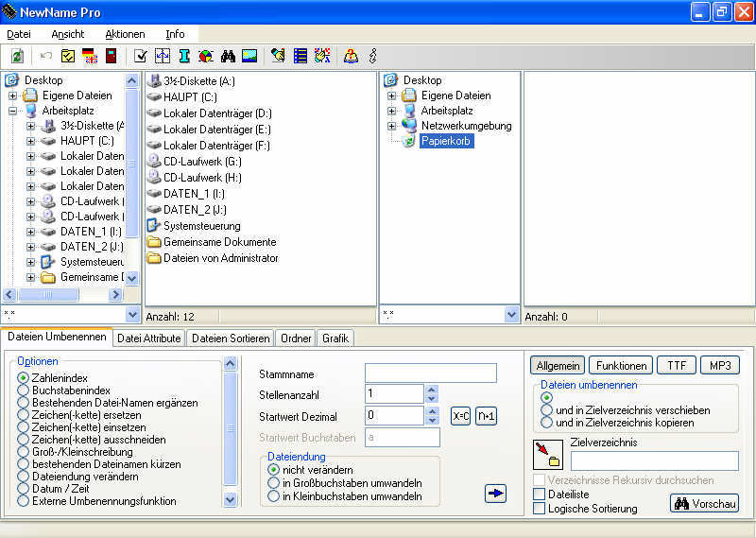756x538 pixels.
Task: Click the info 'i' toolbar icon
Action: click(x=372, y=56)
